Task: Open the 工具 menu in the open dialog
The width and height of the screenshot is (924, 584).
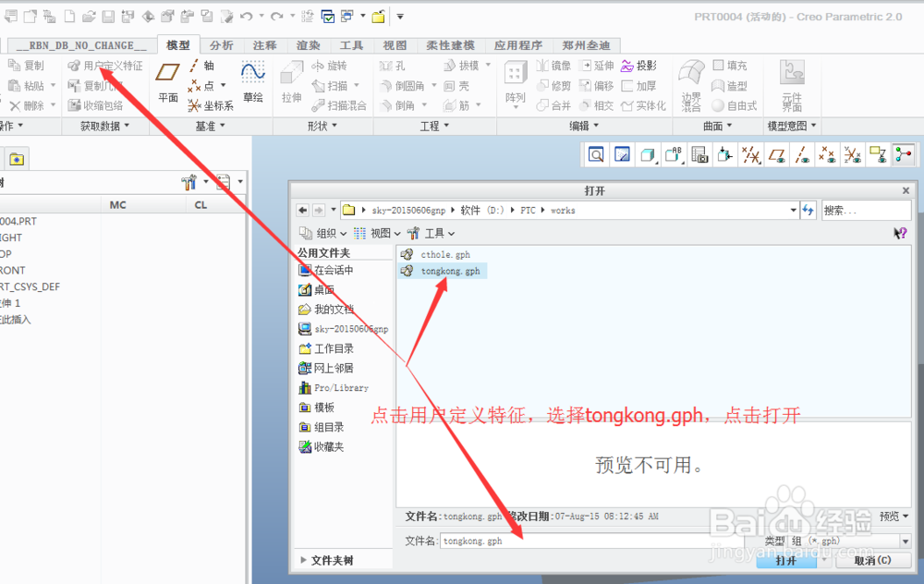Action: click(x=432, y=234)
